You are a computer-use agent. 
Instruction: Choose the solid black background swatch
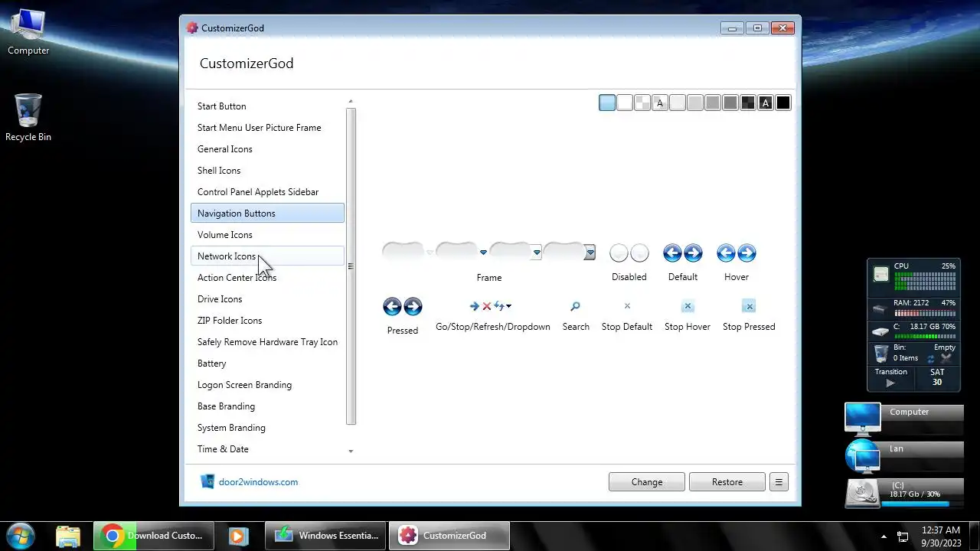pyautogui.click(x=783, y=103)
